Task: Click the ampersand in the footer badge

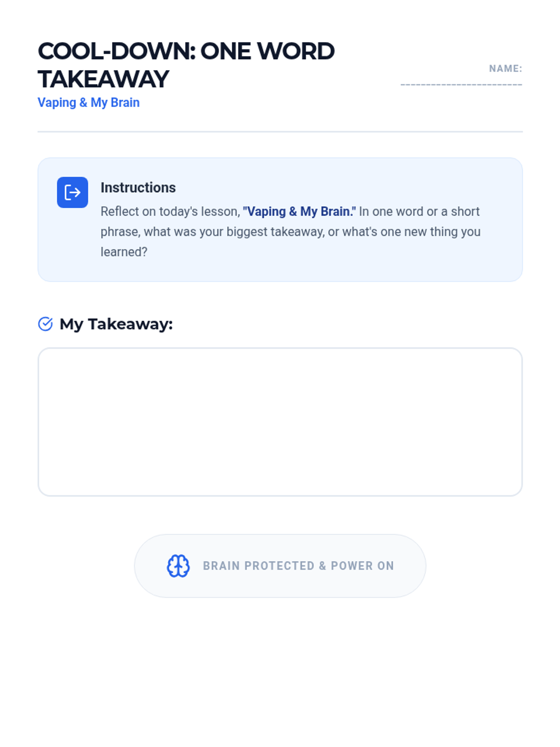Action: point(322,566)
